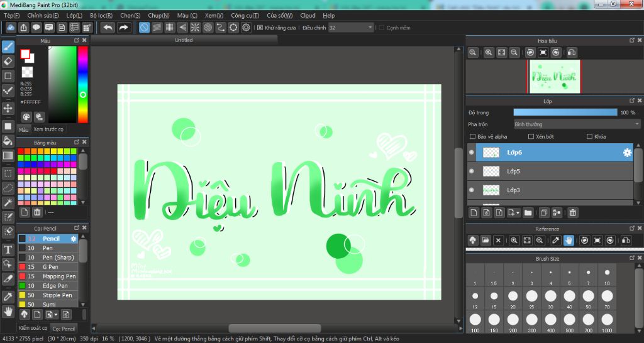The width and height of the screenshot is (644, 343).
Task: Open Điều chỉnh correction value dropdown
Action: coord(351,28)
